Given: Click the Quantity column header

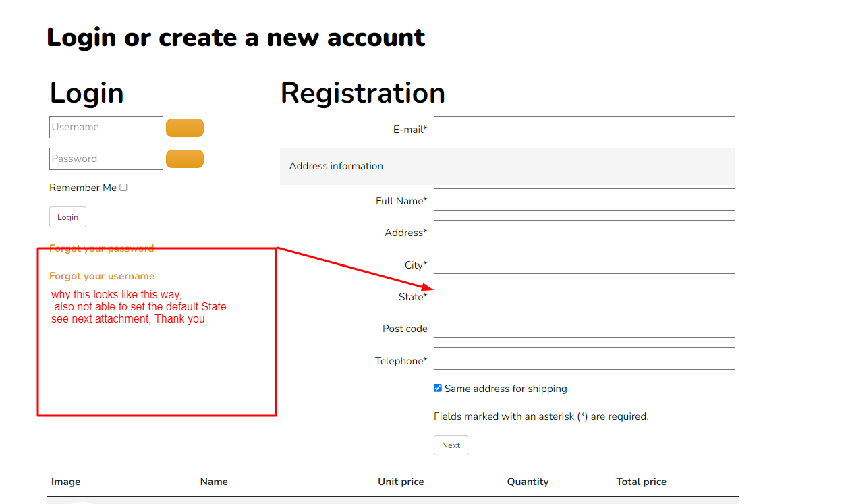Looking at the screenshot, I should click(528, 482).
